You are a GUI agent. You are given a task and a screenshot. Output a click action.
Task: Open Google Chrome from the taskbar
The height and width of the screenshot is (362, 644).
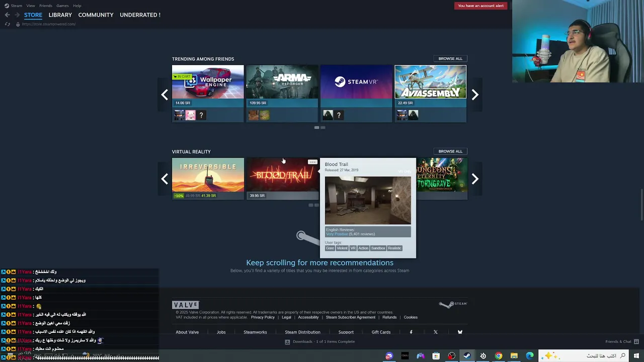click(499, 356)
